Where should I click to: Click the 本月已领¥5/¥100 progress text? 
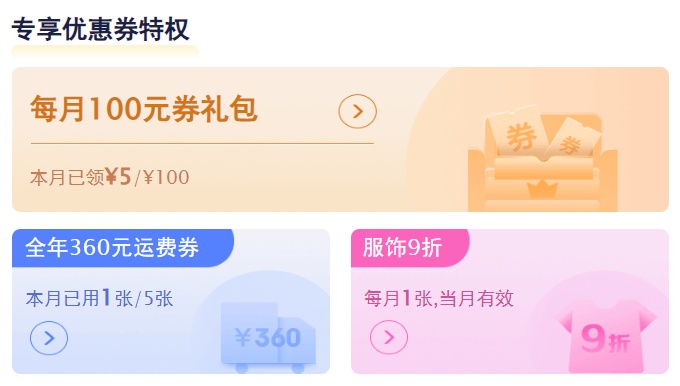point(109,177)
